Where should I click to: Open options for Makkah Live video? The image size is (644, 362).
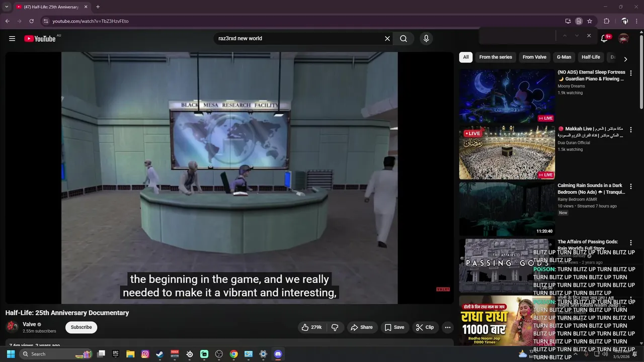[x=631, y=130]
